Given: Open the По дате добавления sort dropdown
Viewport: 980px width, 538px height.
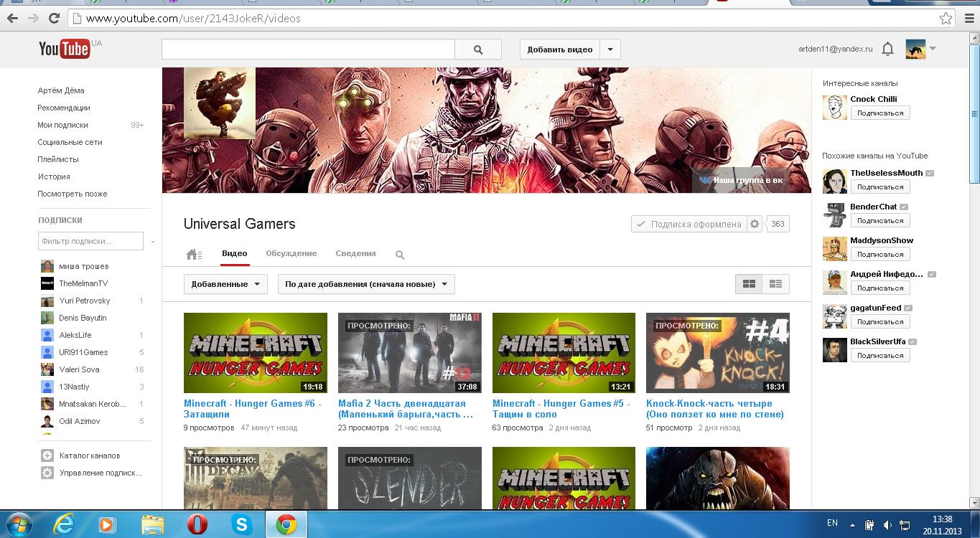Looking at the screenshot, I should coord(366,284).
